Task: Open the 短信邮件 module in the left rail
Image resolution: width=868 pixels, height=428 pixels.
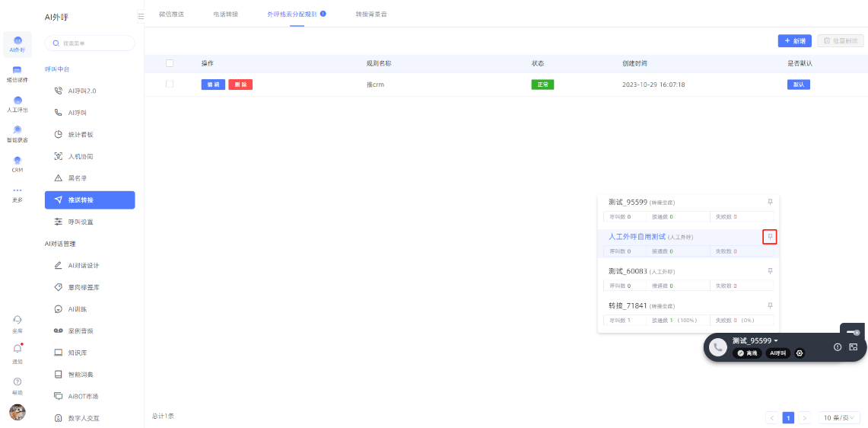Action: (17, 73)
